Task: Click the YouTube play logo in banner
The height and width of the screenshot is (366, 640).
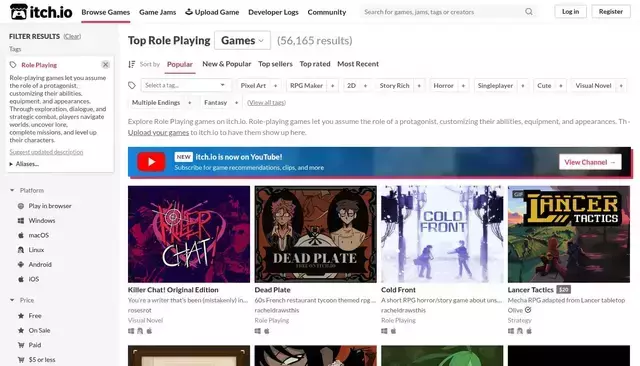Action: pos(151,162)
